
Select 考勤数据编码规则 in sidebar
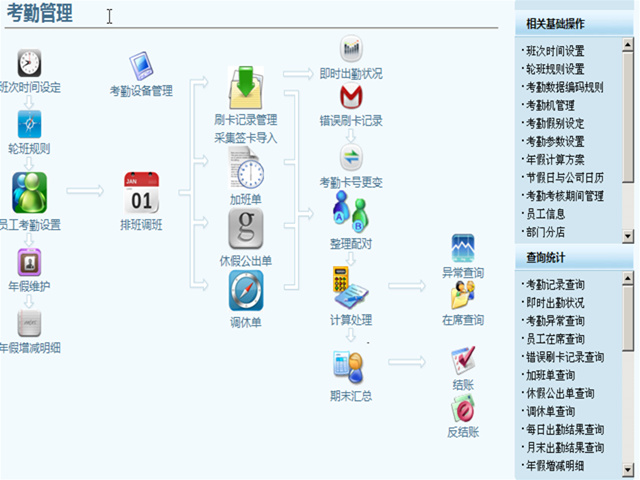pos(564,87)
